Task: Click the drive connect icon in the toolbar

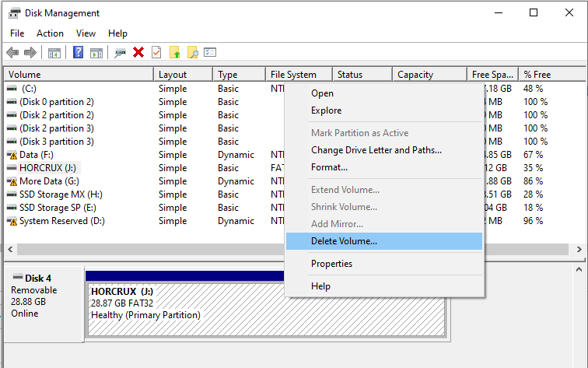Action: click(x=120, y=52)
